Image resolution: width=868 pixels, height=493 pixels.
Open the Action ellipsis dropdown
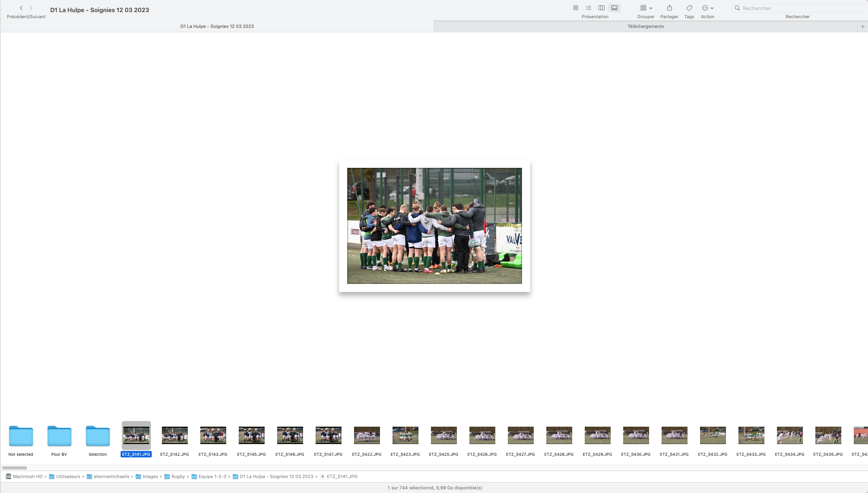tap(707, 8)
